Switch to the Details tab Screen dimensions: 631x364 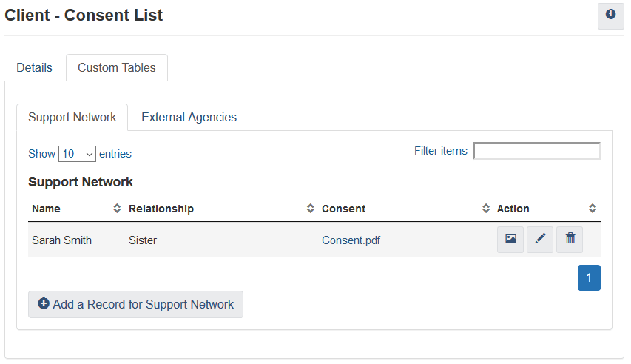[34, 67]
